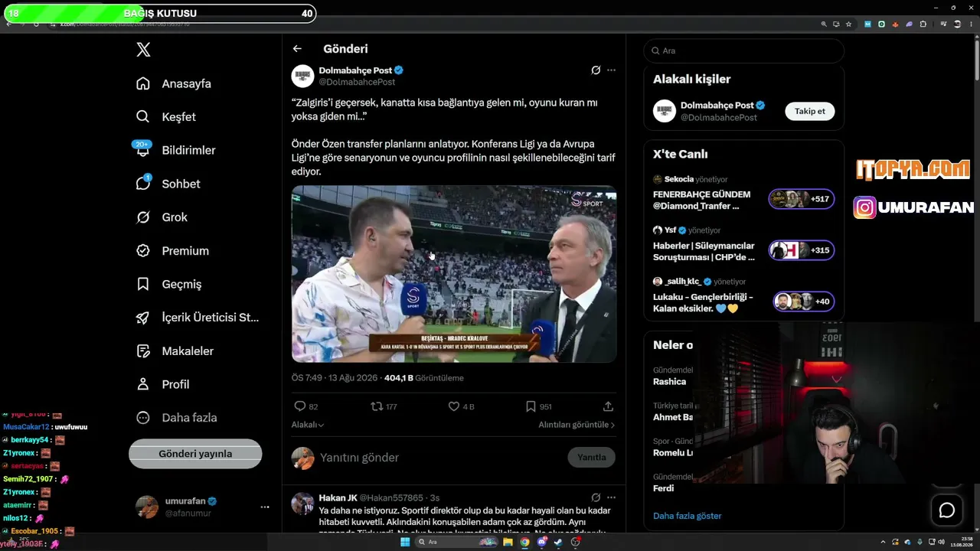
Task: Open Profil person icon
Action: tap(143, 384)
